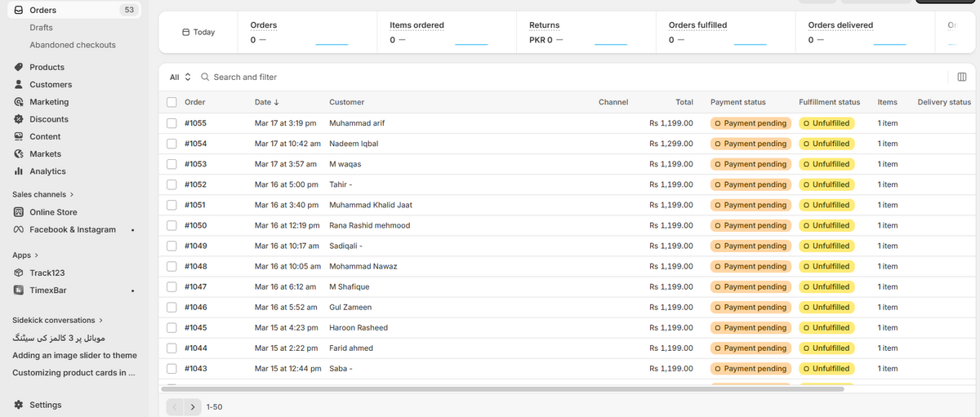
Task: Open Abandoned checkouts in sidebar
Action: tap(73, 45)
